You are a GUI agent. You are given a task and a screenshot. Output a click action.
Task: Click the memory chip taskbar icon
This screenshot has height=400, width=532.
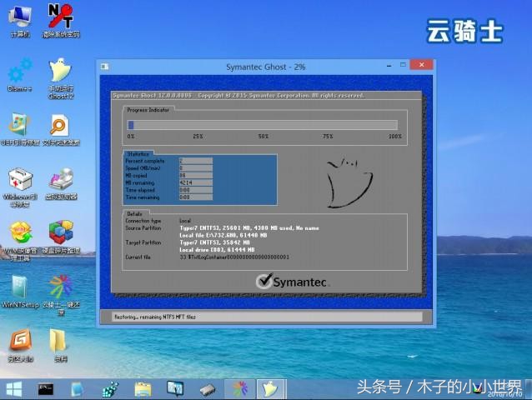tap(208, 390)
